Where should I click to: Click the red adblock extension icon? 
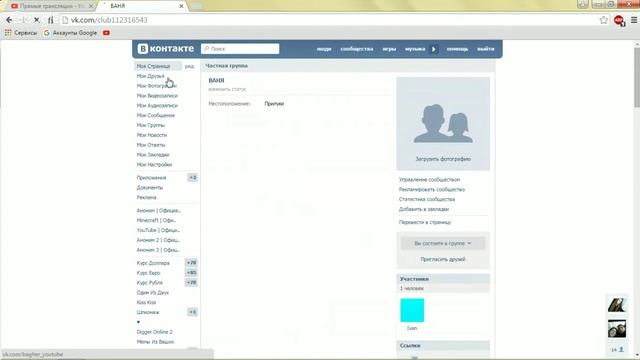coord(619,20)
